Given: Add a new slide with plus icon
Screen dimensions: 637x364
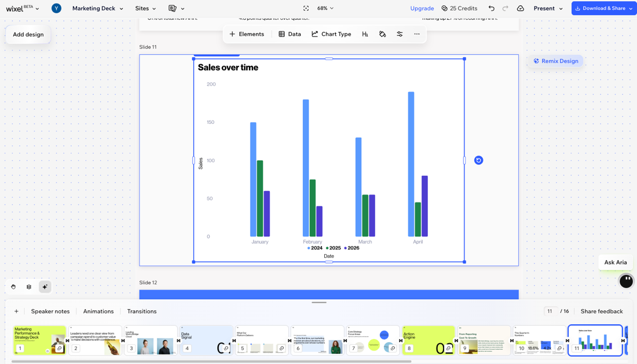Looking at the screenshot, I should pos(16,311).
